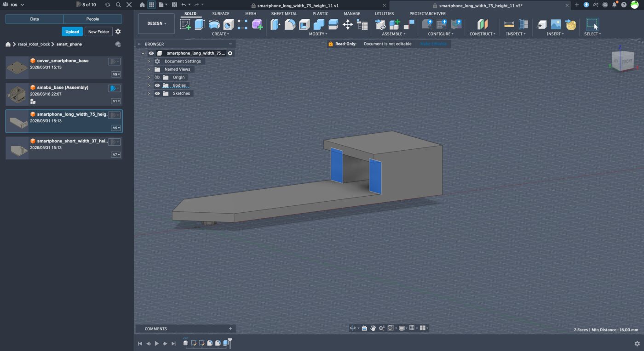This screenshot has height=351, width=644.
Task: Select the Press Pull tool
Action: (276, 24)
